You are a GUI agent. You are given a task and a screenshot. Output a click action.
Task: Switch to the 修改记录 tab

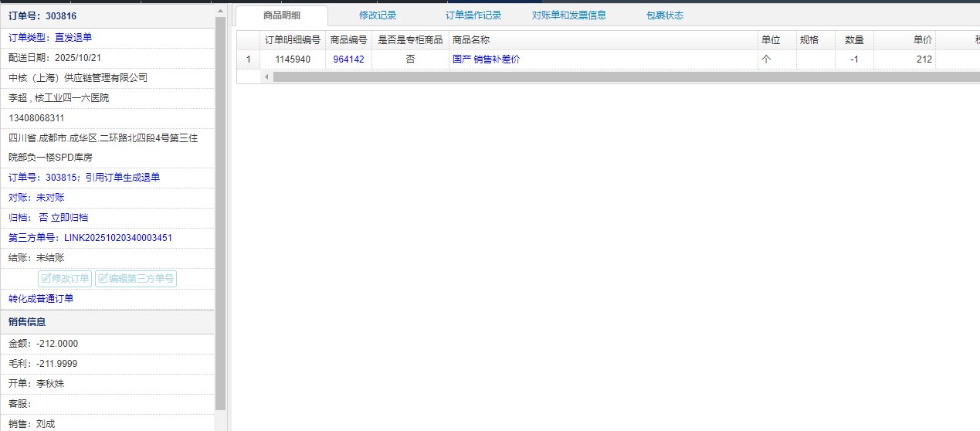[x=378, y=15]
